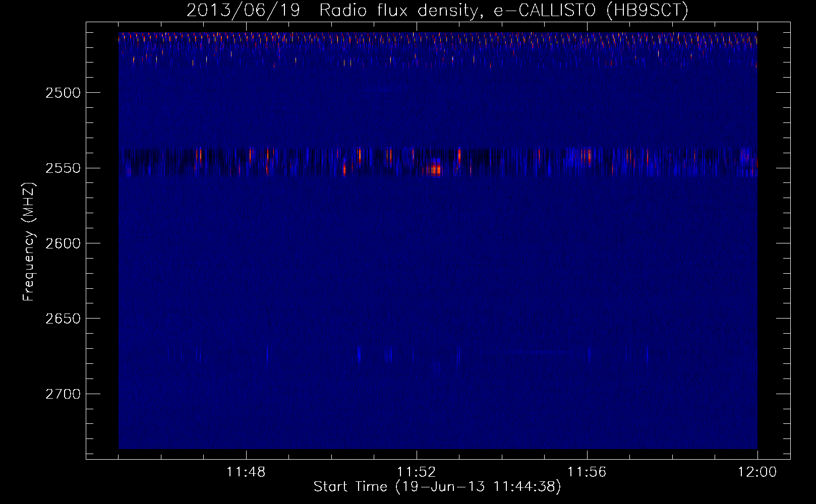816x504 pixels.
Task: Click the 'Start Time (19-Jun-13 11:44:38)' label
Action: tap(437, 487)
